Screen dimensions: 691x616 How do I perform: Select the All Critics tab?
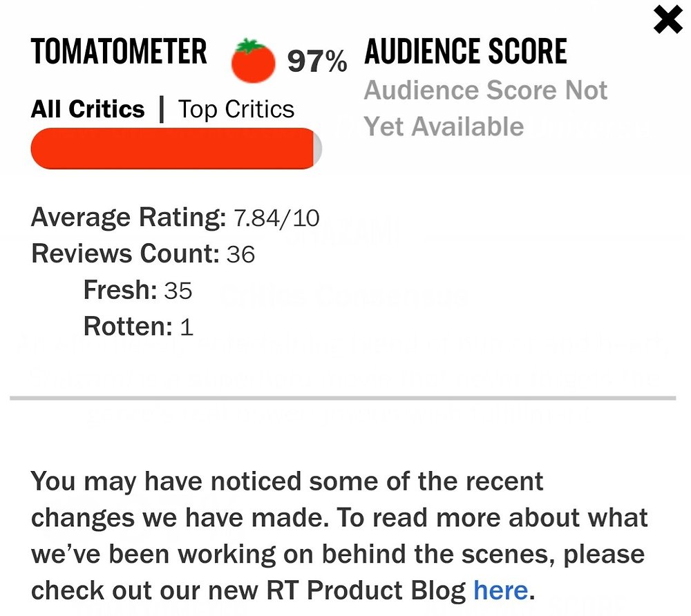87,109
